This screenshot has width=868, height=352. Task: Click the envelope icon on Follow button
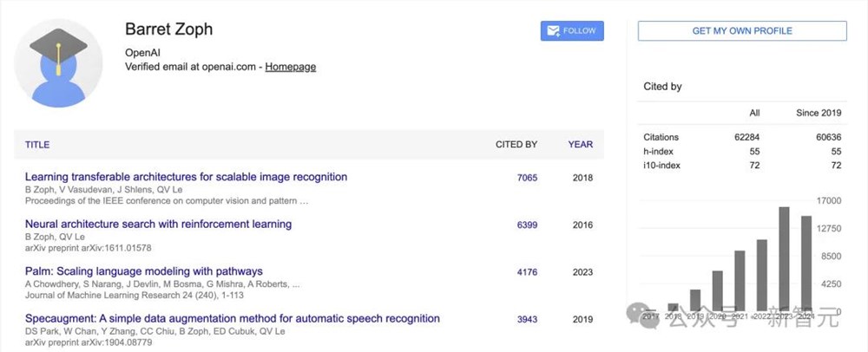[x=552, y=31]
